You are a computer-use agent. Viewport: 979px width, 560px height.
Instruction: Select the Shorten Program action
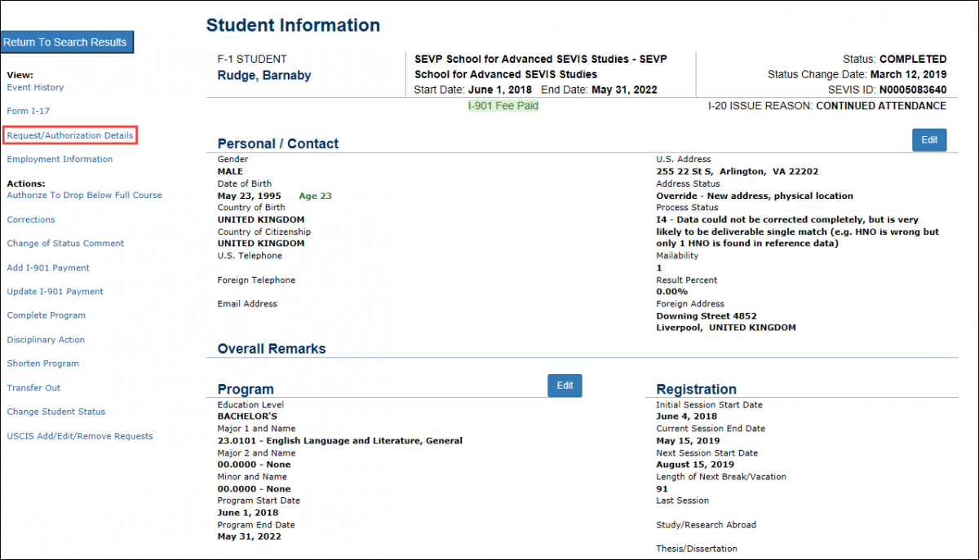point(42,364)
